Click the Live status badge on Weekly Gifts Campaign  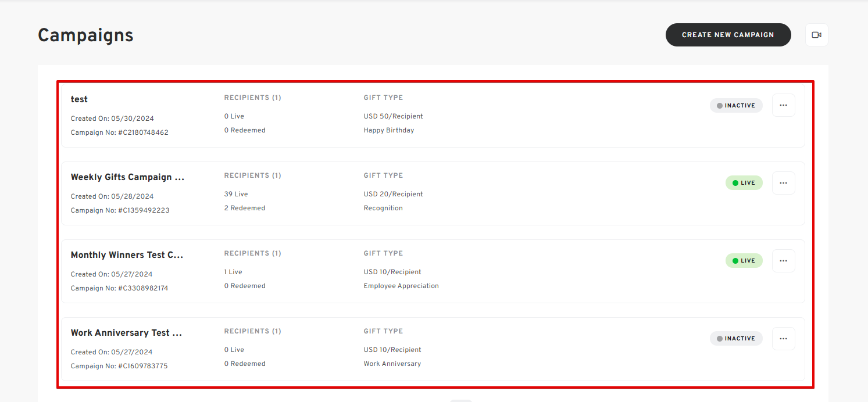[744, 183]
